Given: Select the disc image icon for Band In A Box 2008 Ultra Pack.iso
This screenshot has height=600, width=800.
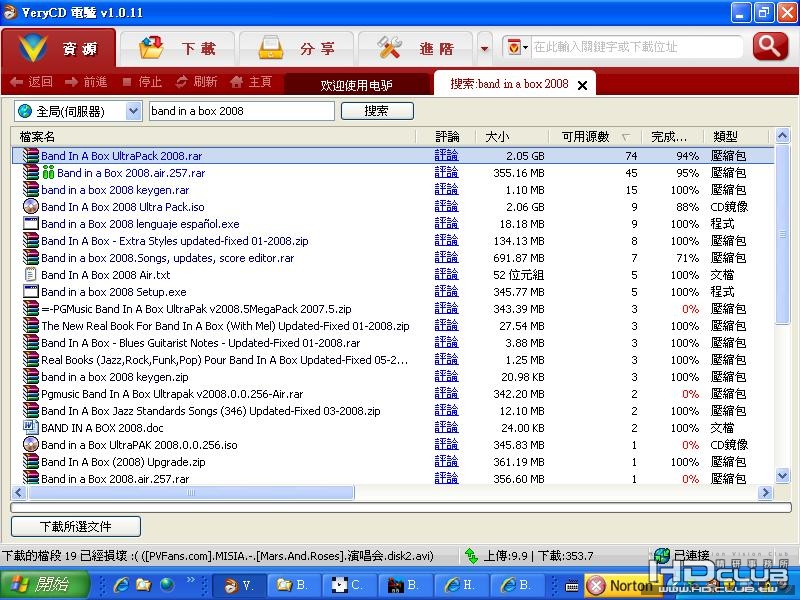Looking at the screenshot, I should click(31, 207).
